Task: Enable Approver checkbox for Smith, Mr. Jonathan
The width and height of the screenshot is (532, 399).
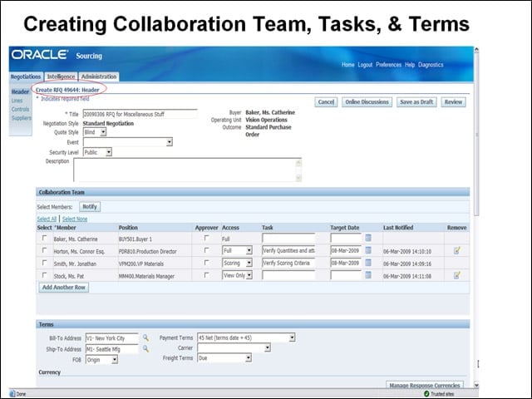Action: (206, 263)
